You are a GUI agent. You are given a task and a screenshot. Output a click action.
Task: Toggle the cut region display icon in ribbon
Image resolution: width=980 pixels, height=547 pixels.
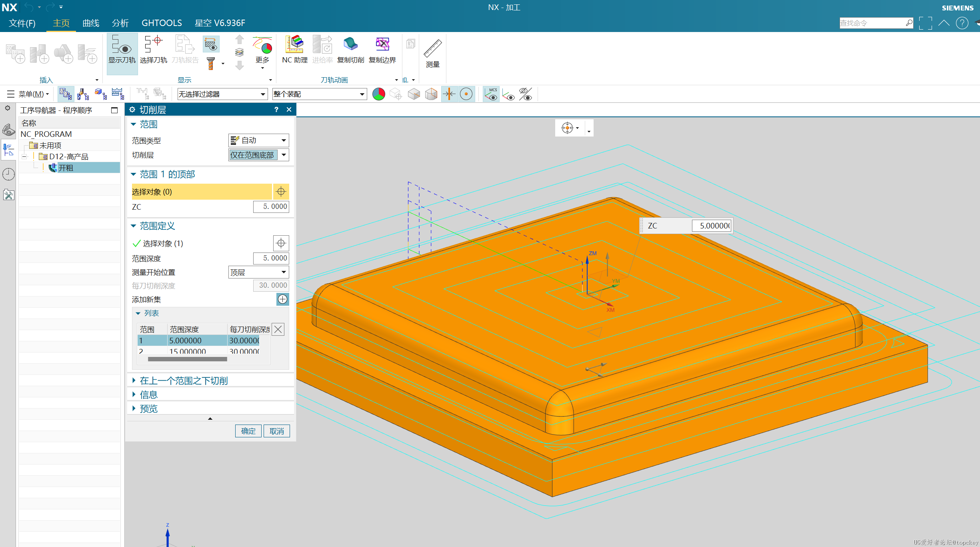pos(211,44)
